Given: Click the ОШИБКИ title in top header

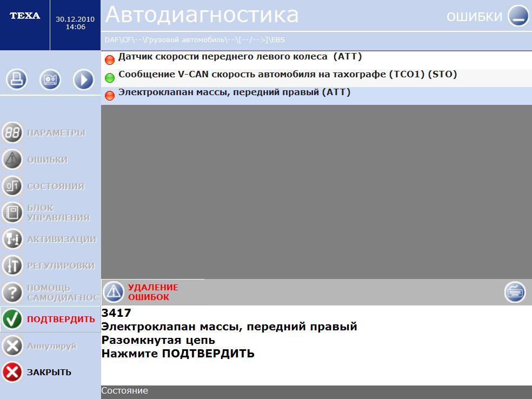Looking at the screenshot, I should (474, 17).
